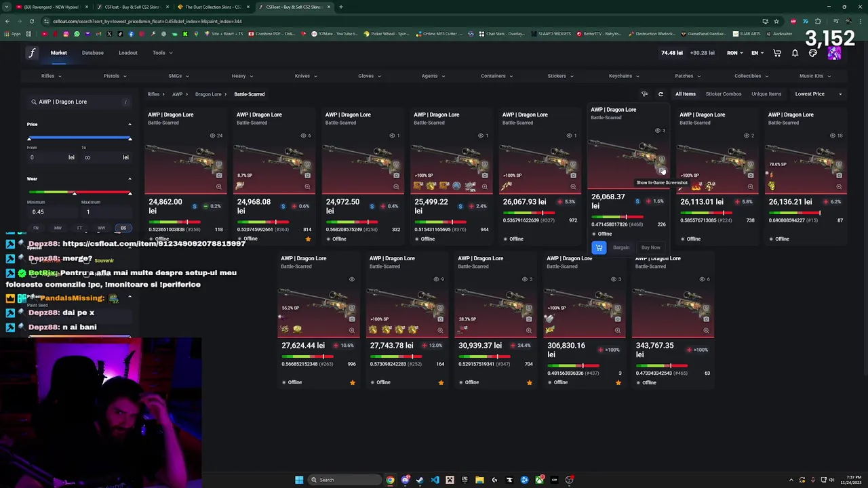Click the Buy Now button

pos(650,247)
